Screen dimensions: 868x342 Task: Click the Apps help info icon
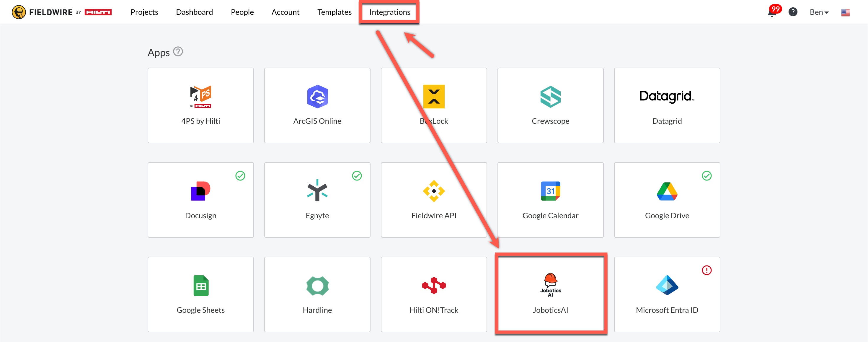[x=178, y=52]
